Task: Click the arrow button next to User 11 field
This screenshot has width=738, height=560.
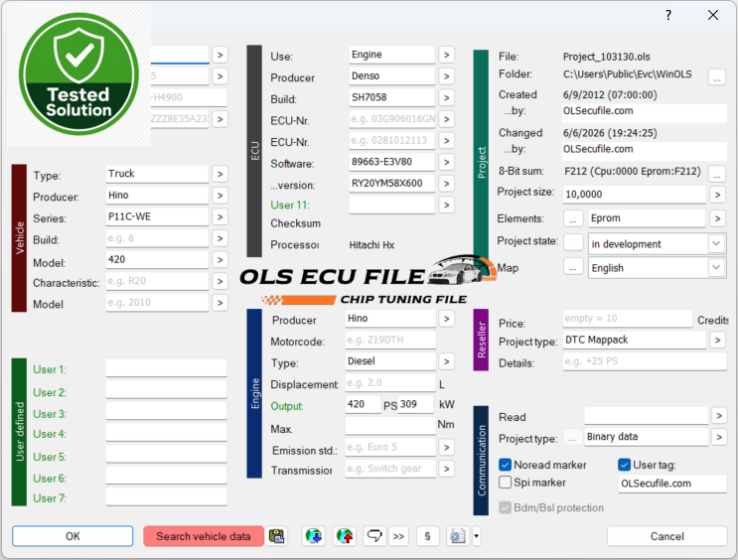Action: pos(446,206)
